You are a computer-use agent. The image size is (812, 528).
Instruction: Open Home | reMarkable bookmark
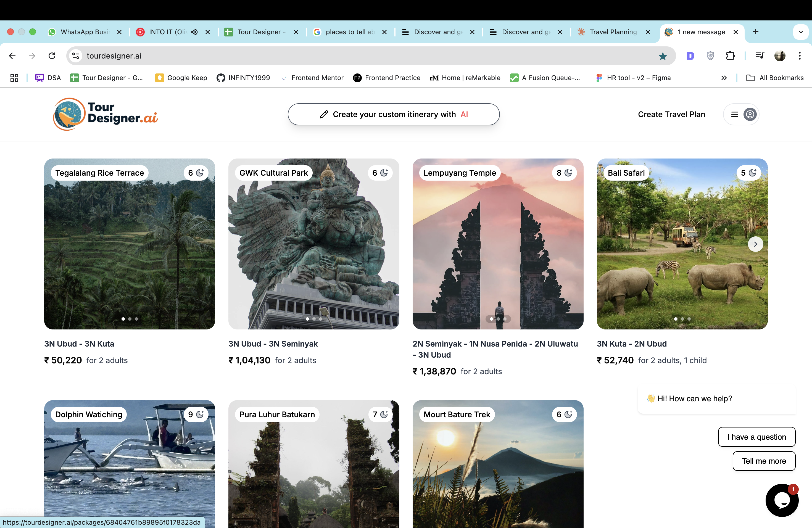[x=465, y=78]
